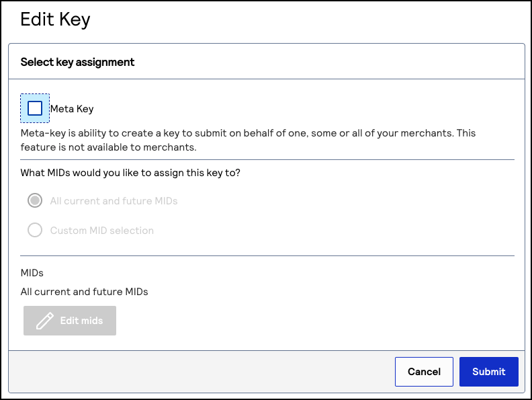Click the empty footer area left of Cancel

202,372
